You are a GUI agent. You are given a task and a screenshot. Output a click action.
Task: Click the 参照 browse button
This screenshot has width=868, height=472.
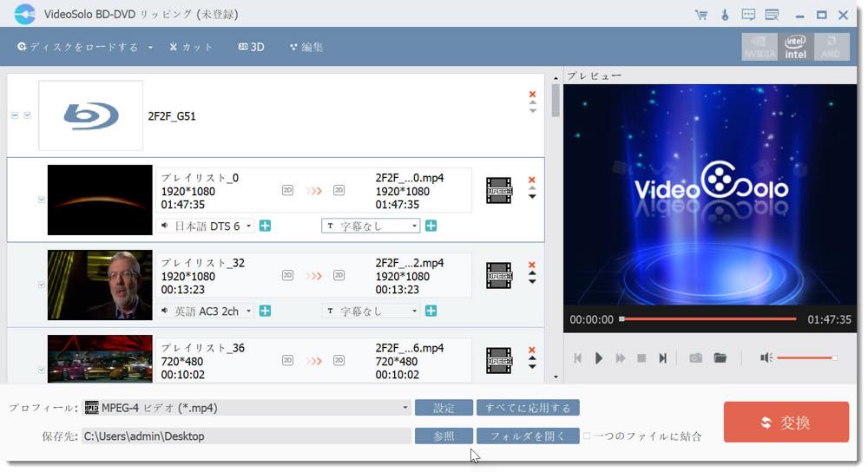click(444, 436)
